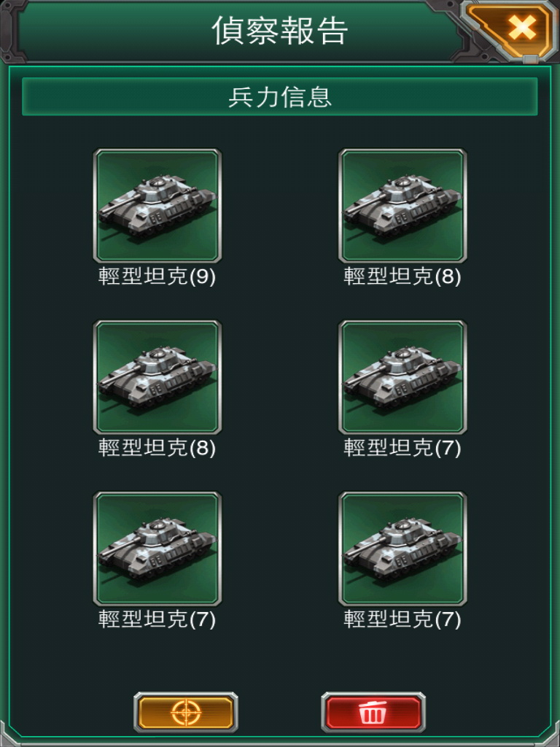Select the middle-right tank icon labeled 輕型坦克(7)

pos(402,377)
